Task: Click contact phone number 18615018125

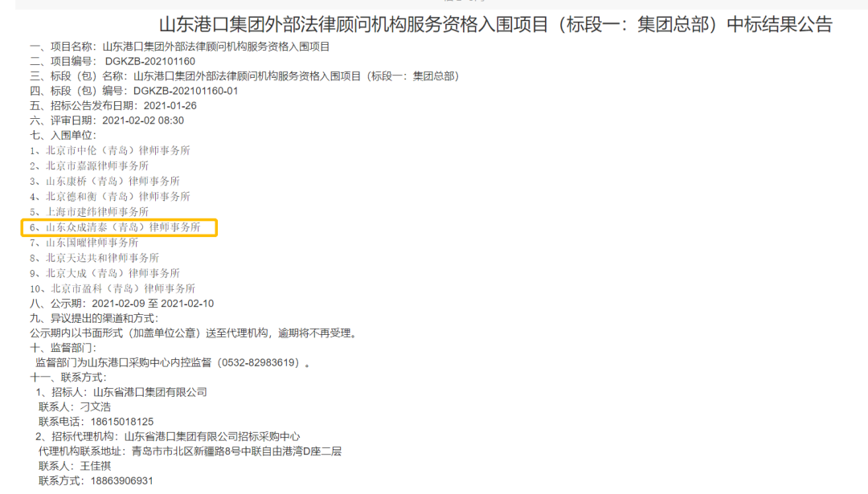Action: [x=122, y=422]
